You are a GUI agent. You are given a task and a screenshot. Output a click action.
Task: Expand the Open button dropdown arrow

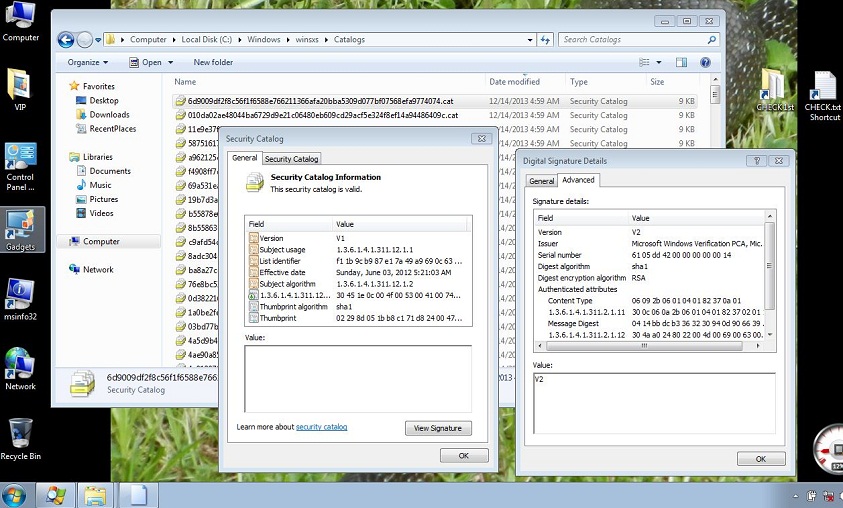click(x=170, y=62)
